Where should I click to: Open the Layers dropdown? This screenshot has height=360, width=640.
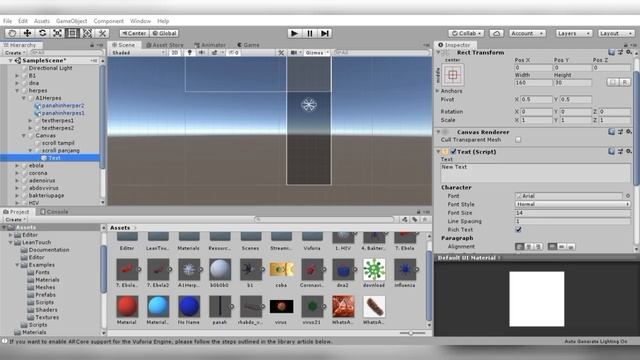coord(574,33)
